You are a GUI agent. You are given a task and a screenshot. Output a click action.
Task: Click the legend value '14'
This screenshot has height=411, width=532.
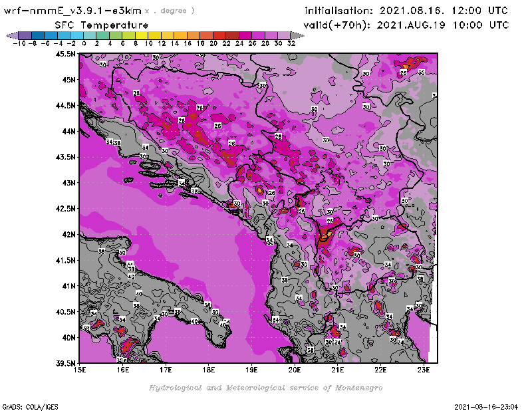pos(174,43)
